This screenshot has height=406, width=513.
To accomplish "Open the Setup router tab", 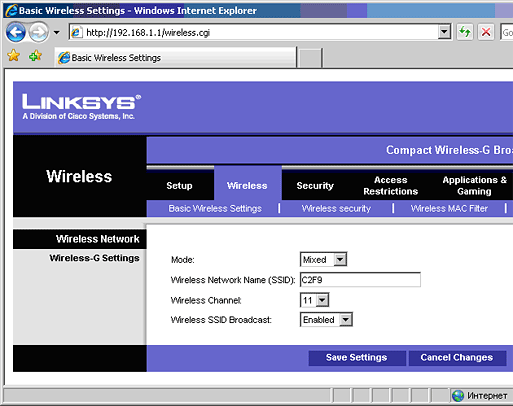I will coord(179,186).
